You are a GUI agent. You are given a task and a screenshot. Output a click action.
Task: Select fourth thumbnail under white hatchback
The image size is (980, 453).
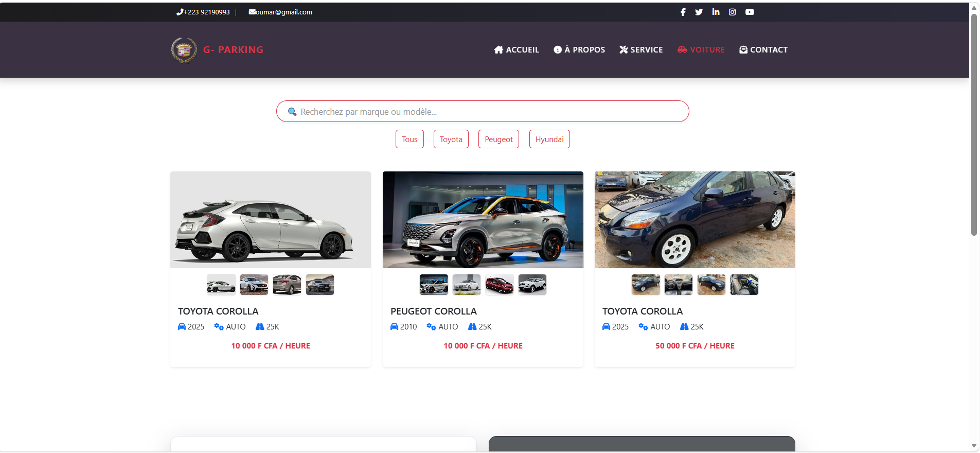click(320, 285)
